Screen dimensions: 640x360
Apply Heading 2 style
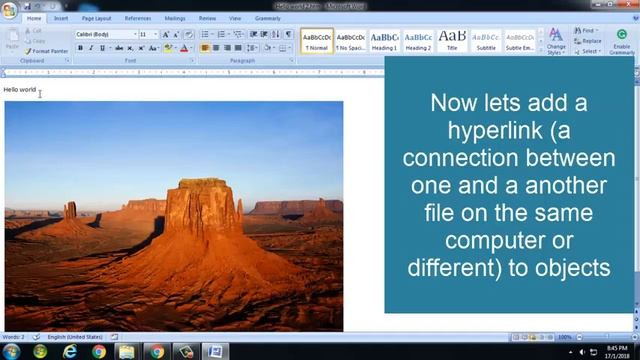[418, 41]
